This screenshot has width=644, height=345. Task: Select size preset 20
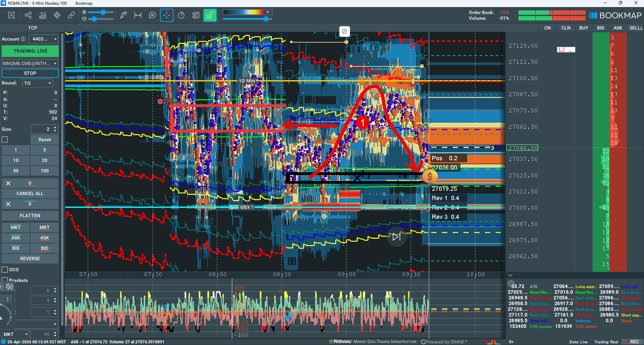tap(45, 160)
